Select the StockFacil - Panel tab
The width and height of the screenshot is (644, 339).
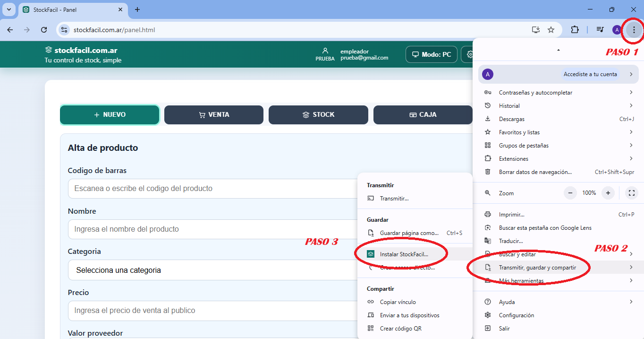point(73,9)
